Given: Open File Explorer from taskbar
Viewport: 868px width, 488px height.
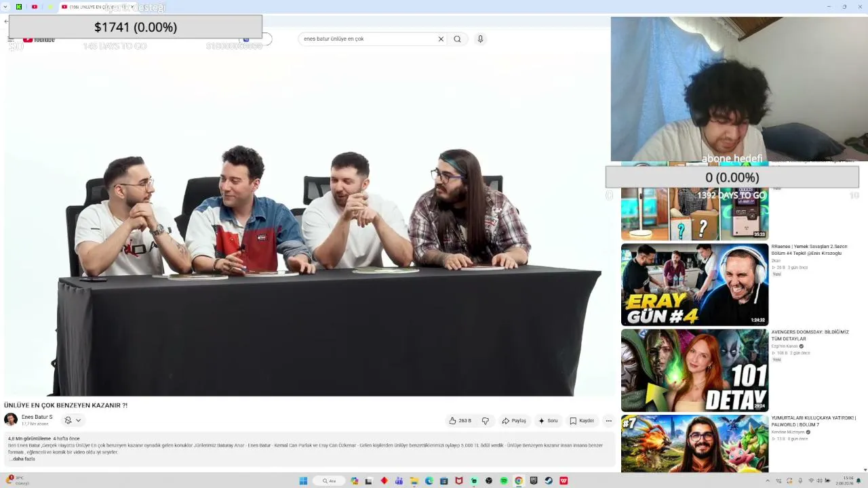Looking at the screenshot, I should point(414,481).
